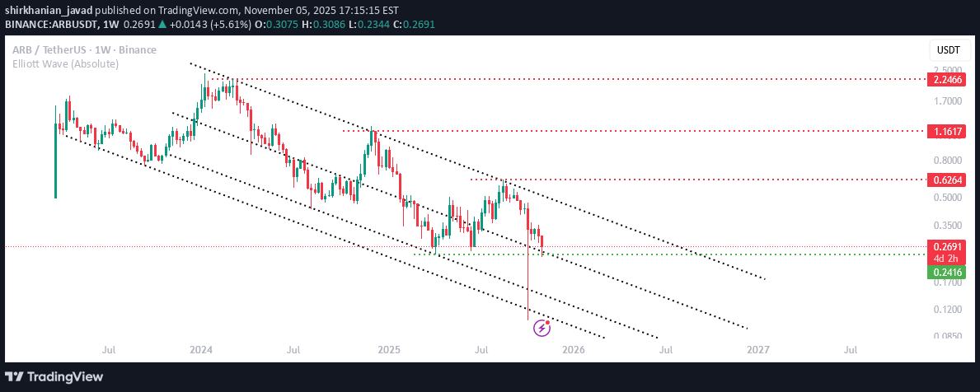980x392 pixels.
Task: Select 2025 on the time axis
Action: pyautogui.click(x=388, y=349)
